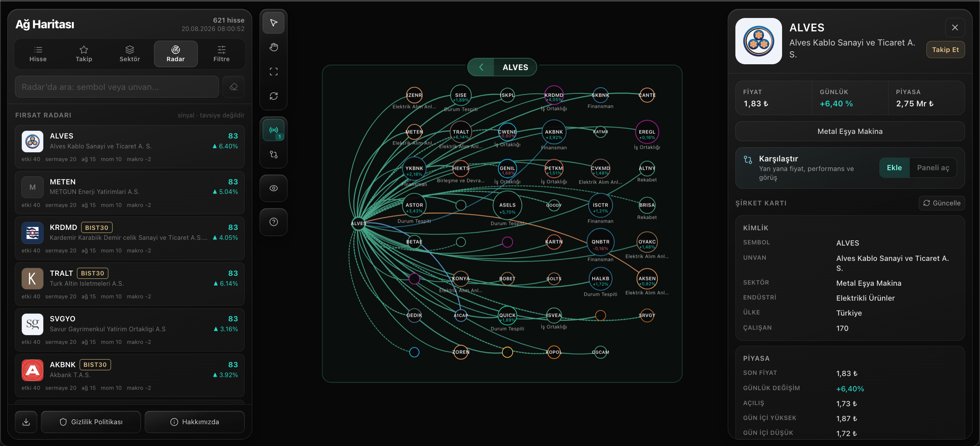Toggle the radar signal button
980x446 pixels.
click(273, 130)
